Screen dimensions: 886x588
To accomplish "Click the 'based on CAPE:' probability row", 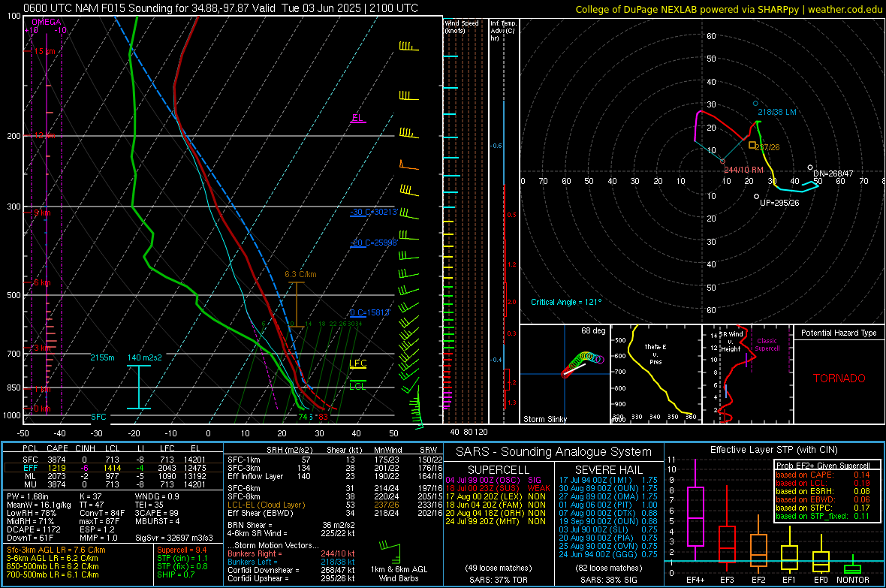I will click(823, 475).
